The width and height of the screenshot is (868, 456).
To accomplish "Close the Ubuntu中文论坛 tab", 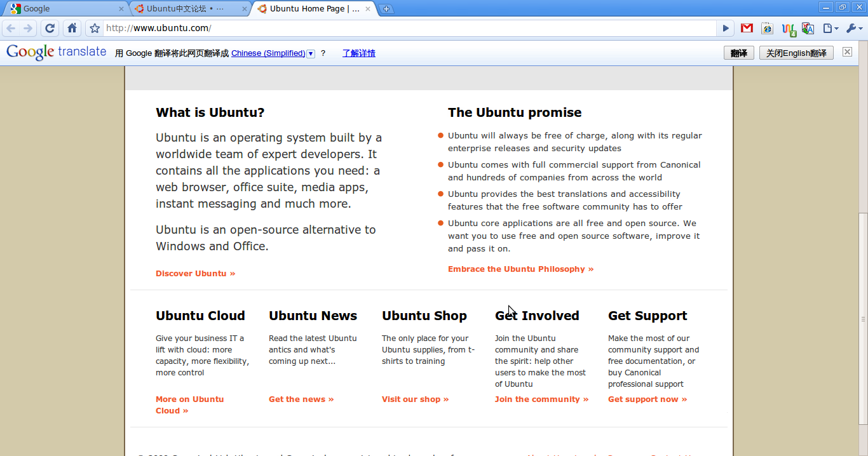I will click(x=245, y=9).
